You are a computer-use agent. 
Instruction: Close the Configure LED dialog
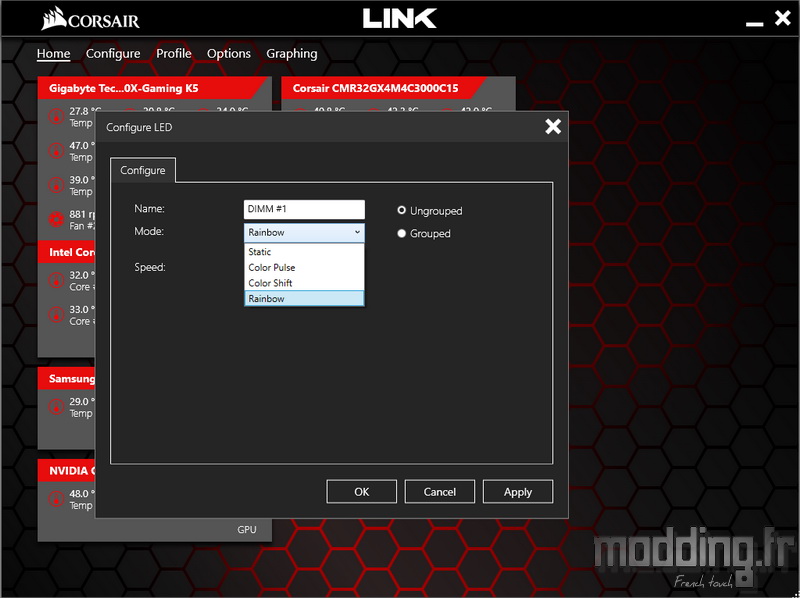coord(553,127)
